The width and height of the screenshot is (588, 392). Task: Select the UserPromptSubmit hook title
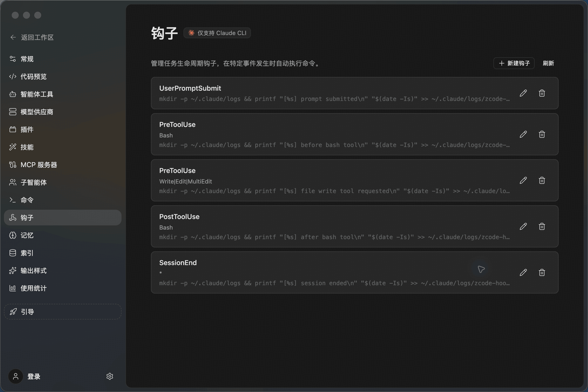pos(190,88)
